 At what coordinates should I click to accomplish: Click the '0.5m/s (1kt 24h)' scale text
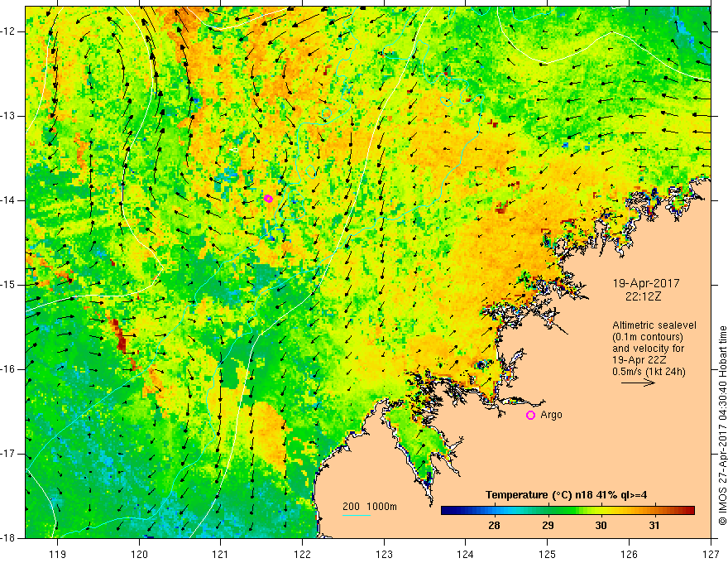pos(649,372)
